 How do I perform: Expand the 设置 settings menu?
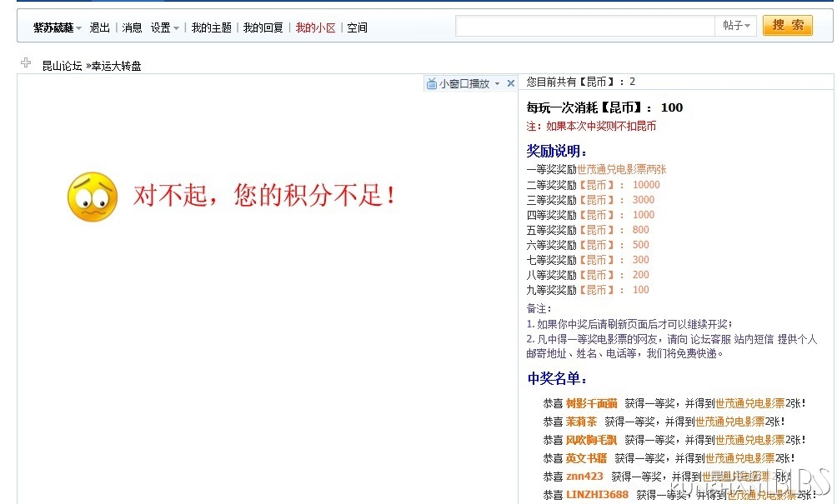tap(164, 27)
